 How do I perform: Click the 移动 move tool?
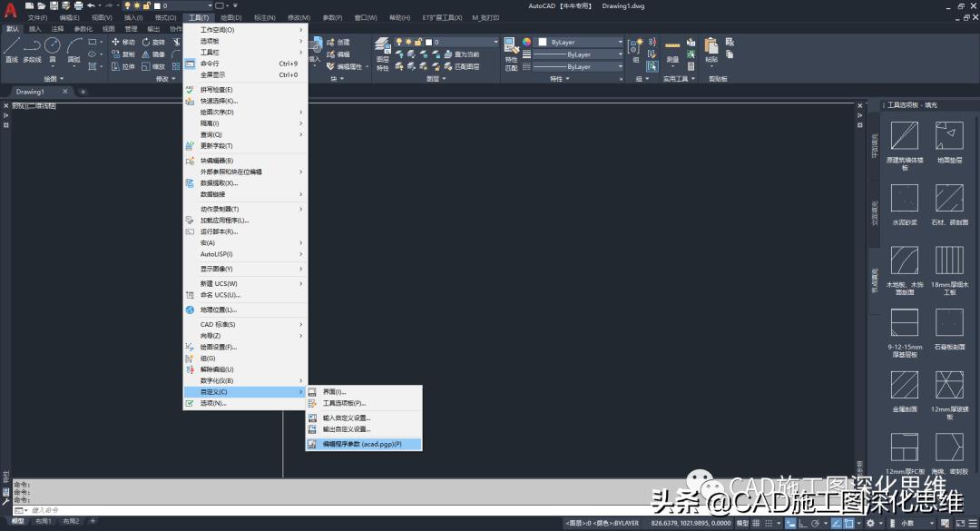123,42
